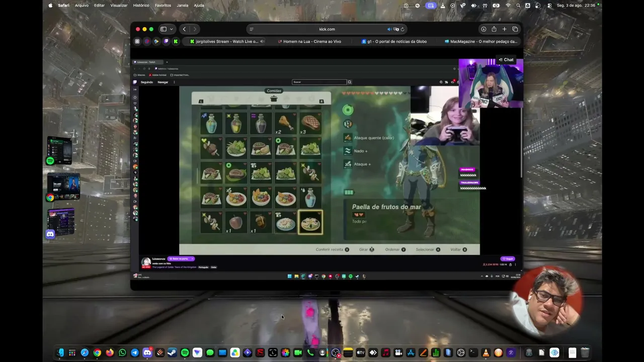Open the App Store from the Dock
Image resolution: width=644 pixels, height=362 pixels.
tap(411, 352)
